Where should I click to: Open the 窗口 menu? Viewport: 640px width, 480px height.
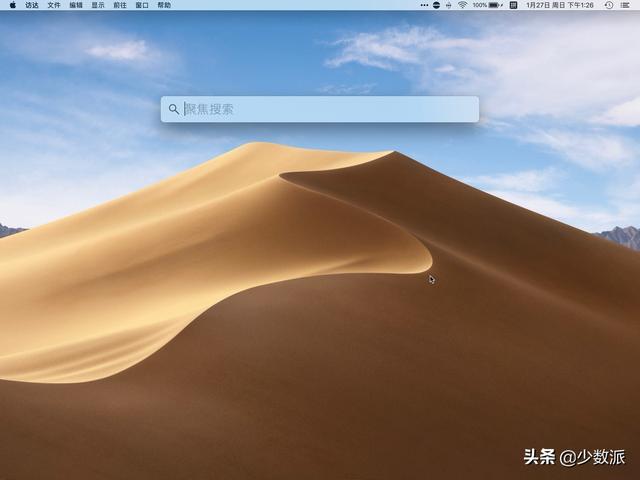click(142, 5)
